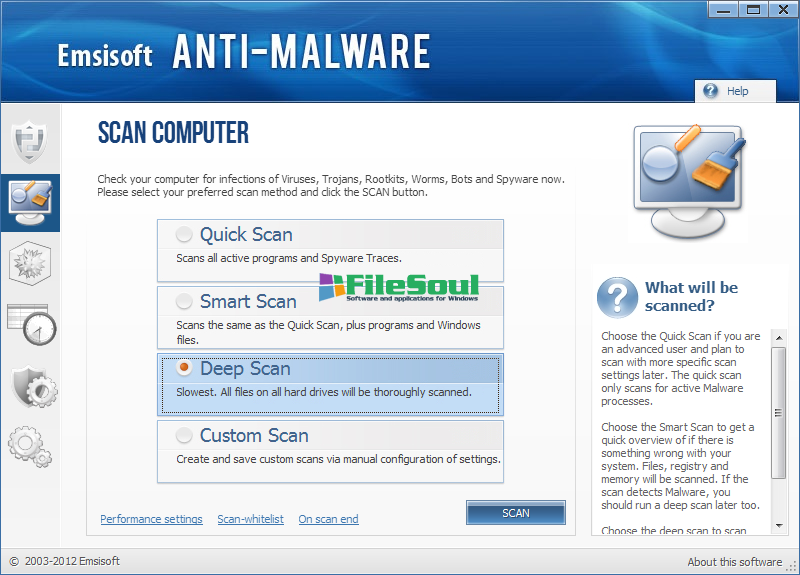This screenshot has height=575, width=800.
Task: Open About this software in footer
Action: tap(734, 562)
